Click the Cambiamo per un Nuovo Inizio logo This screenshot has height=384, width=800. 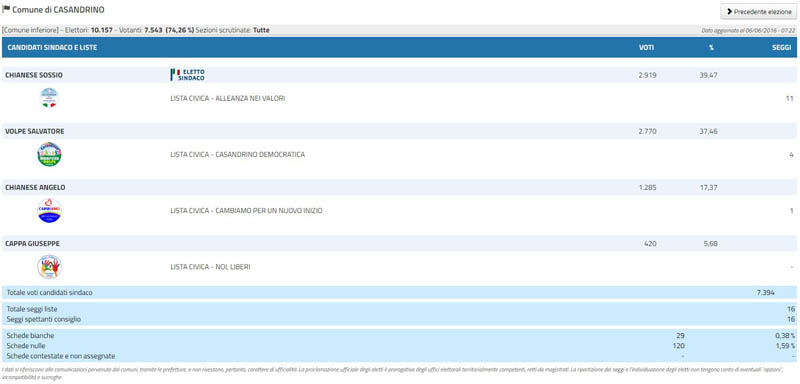pos(49,211)
